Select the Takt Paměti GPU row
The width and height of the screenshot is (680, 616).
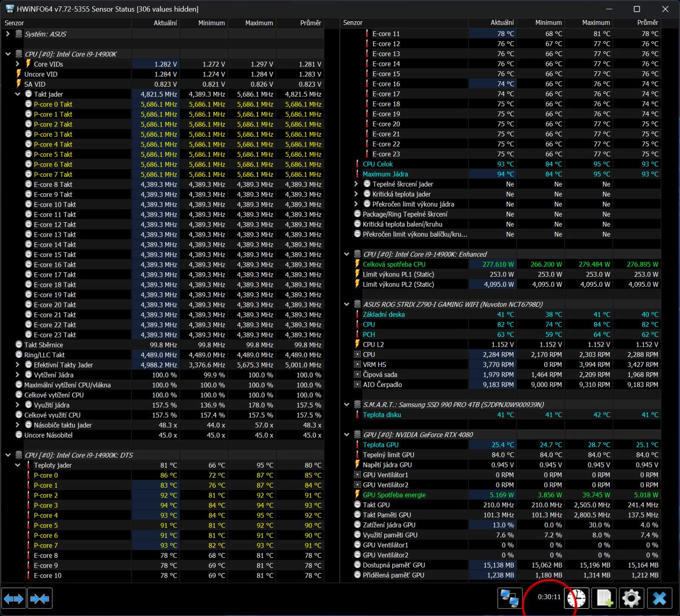501,515
